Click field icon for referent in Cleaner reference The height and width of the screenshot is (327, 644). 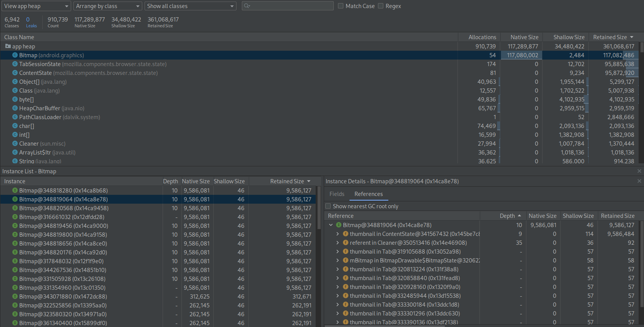(346, 242)
